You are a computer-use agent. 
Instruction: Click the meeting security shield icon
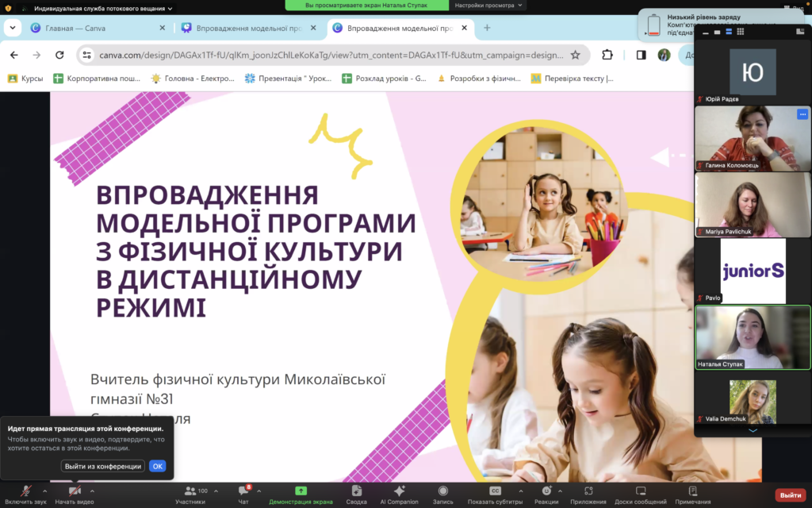[8, 8]
